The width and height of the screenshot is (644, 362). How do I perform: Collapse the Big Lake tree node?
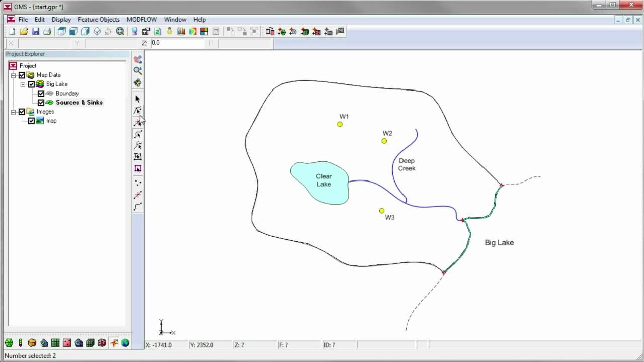point(23,84)
